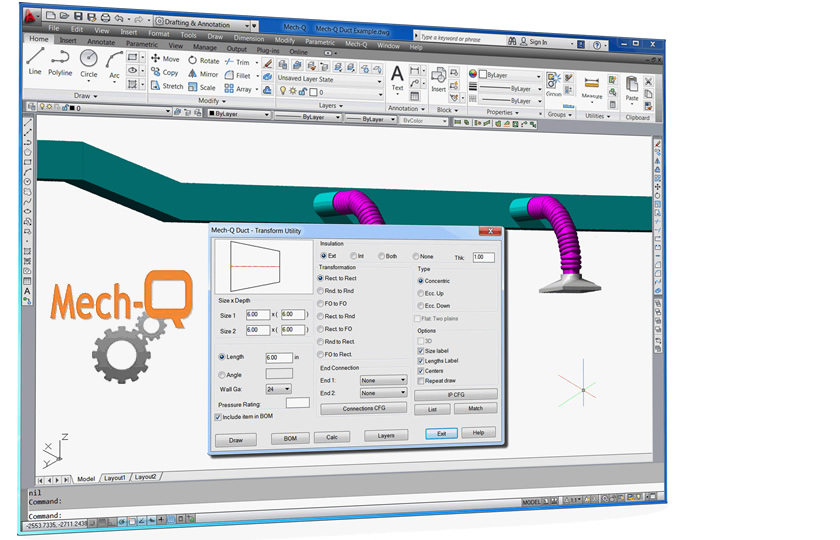Click the Group icon
This screenshot has height=540, width=840.
pyautogui.click(x=553, y=84)
